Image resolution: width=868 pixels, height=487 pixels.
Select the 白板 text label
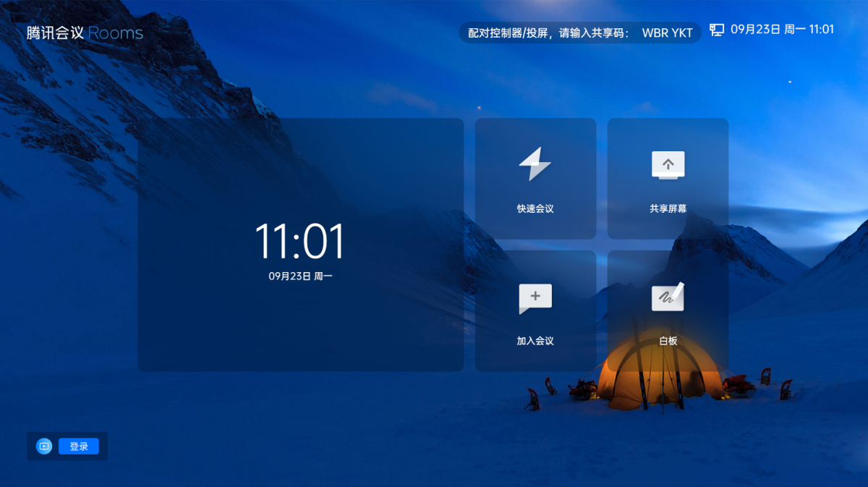pos(668,341)
